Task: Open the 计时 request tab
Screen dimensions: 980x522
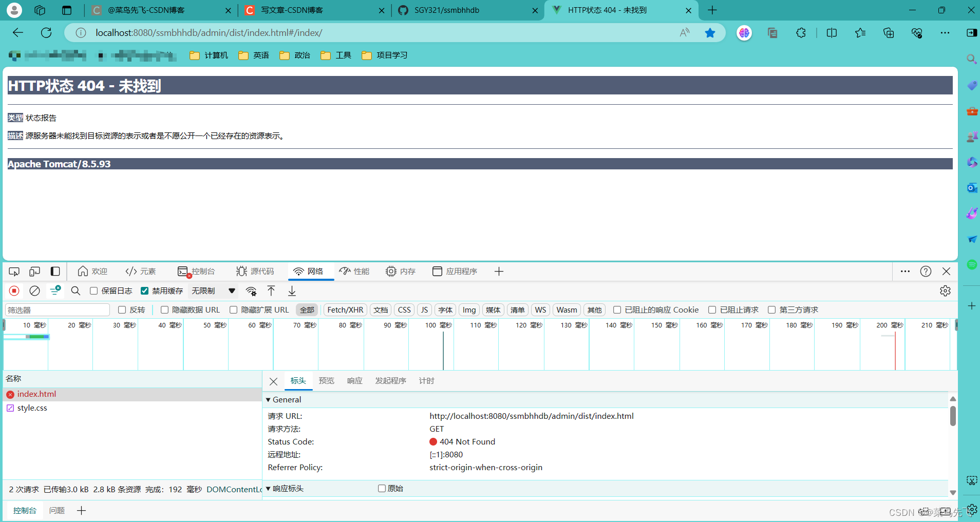Action: 426,381
